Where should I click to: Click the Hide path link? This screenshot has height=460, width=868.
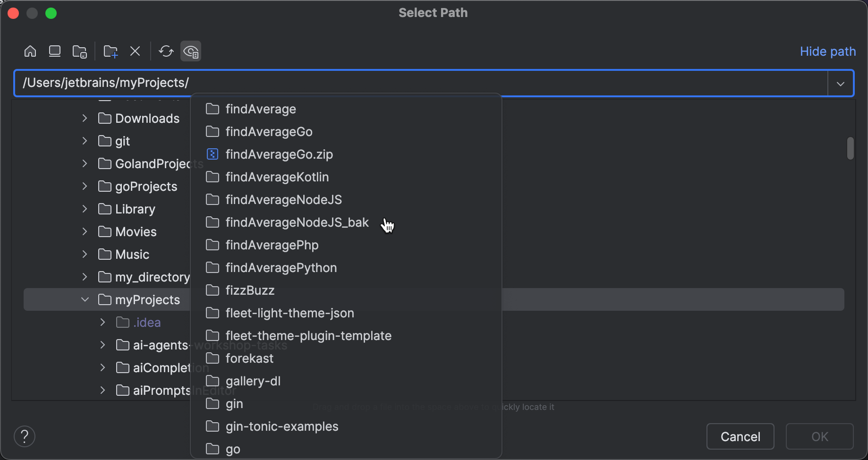pyautogui.click(x=827, y=51)
